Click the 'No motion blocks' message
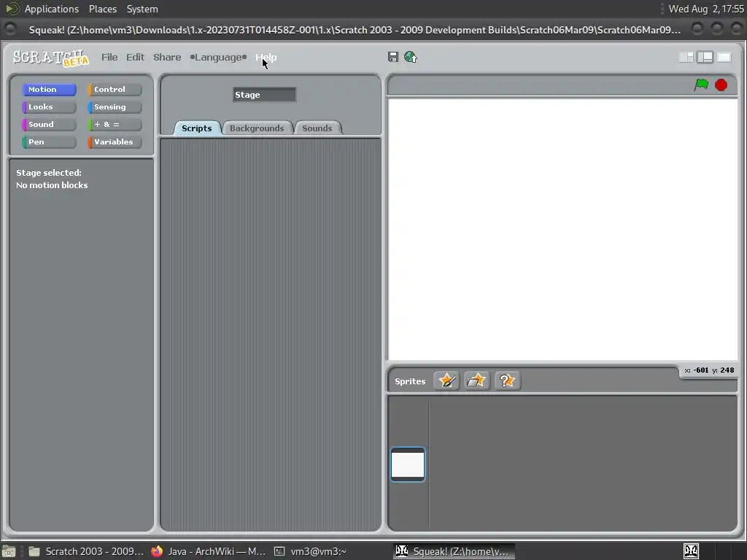Image resolution: width=747 pixels, height=560 pixels. pos(52,185)
